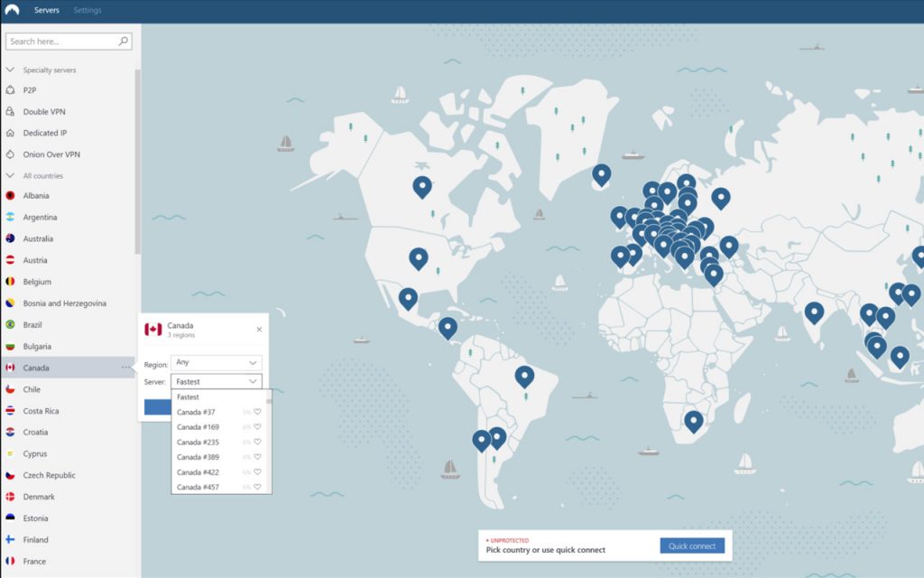
Task: Pick Cyprus in the sidebar
Action: [x=35, y=453]
